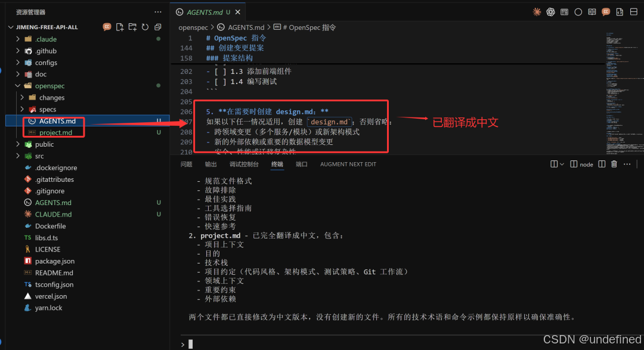Expand the specs subfolder
This screenshot has height=350, width=644.
pos(22,109)
